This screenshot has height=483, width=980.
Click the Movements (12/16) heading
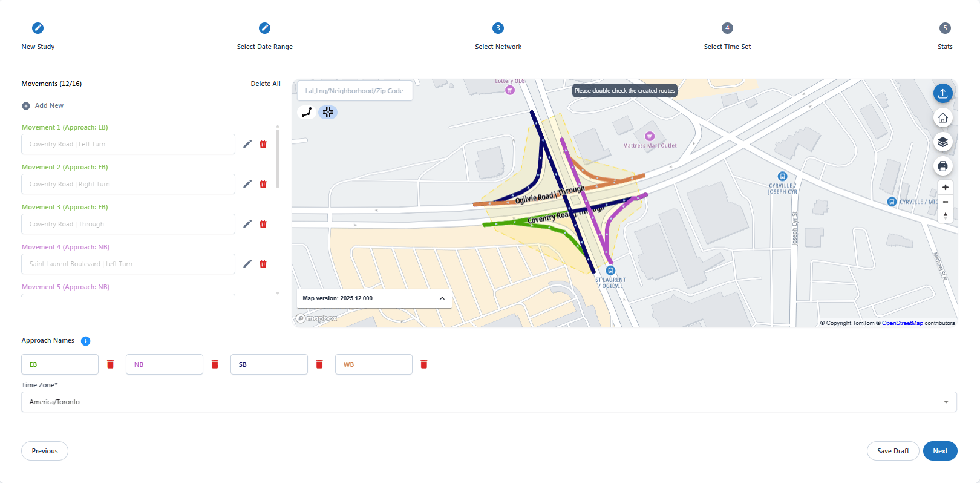click(x=51, y=84)
